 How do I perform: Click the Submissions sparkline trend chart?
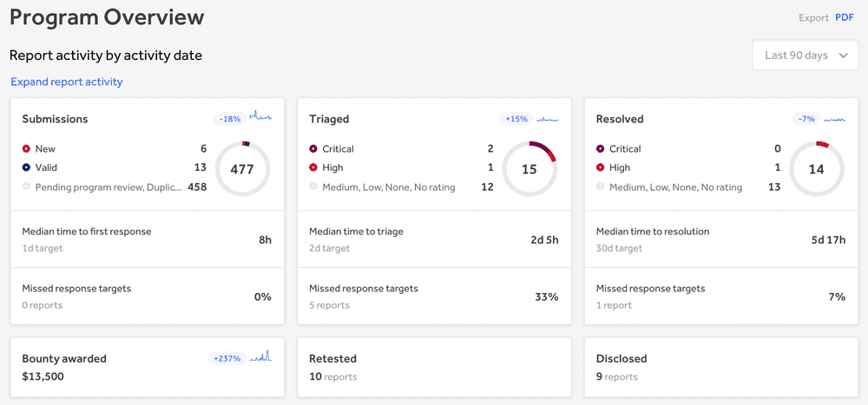coord(260,116)
